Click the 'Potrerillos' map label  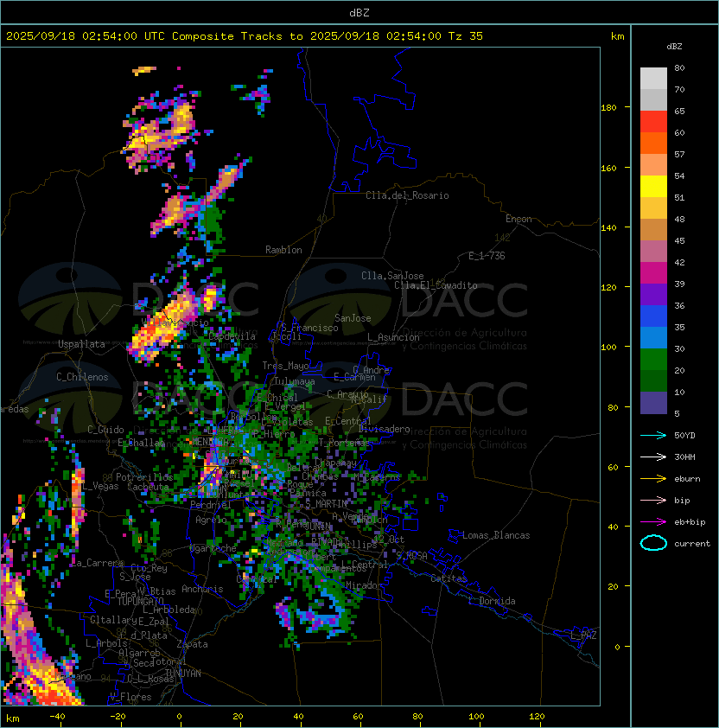point(144,476)
